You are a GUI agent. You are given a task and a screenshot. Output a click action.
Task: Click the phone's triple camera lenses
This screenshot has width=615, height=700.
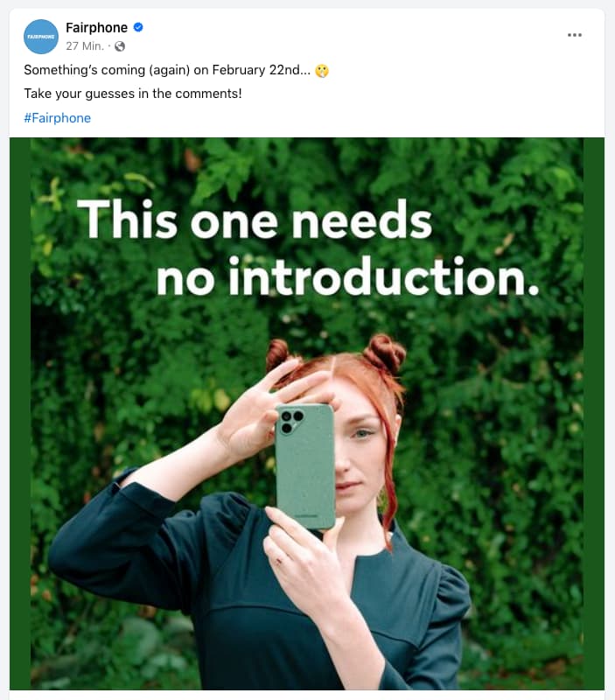coord(291,422)
